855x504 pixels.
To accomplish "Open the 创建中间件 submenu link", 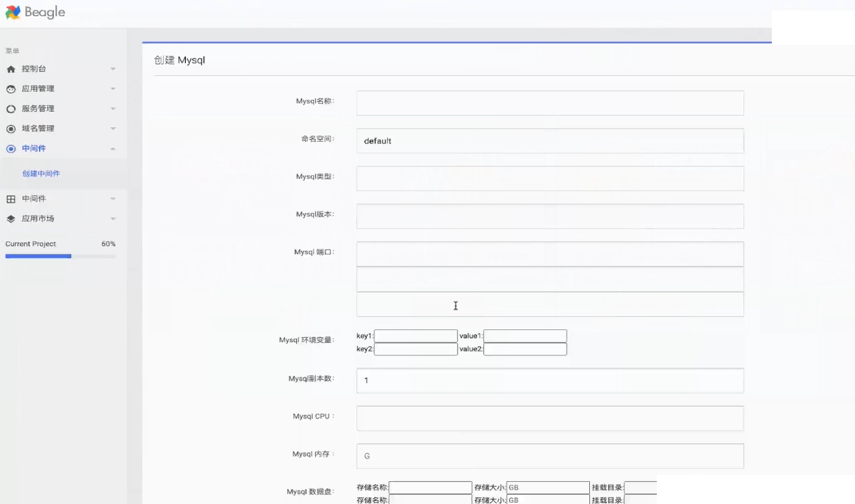I will (x=41, y=173).
